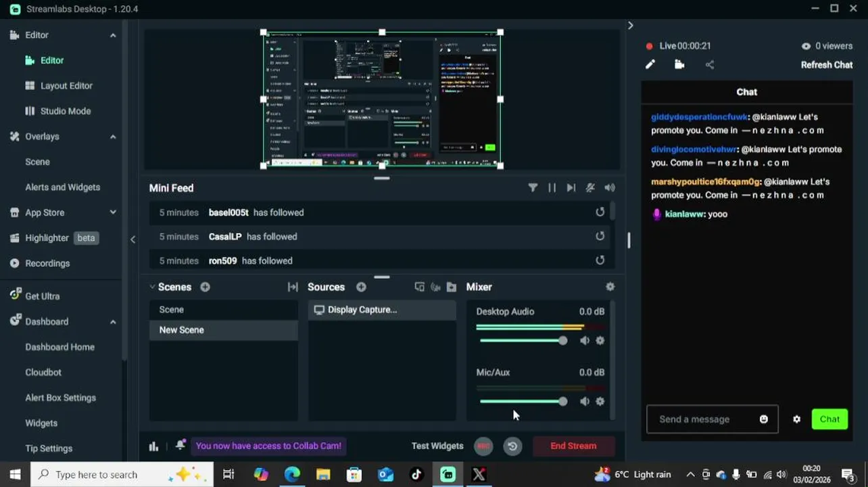Click Test Widgets
The height and width of the screenshot is (487, 868).
[437, 446]
